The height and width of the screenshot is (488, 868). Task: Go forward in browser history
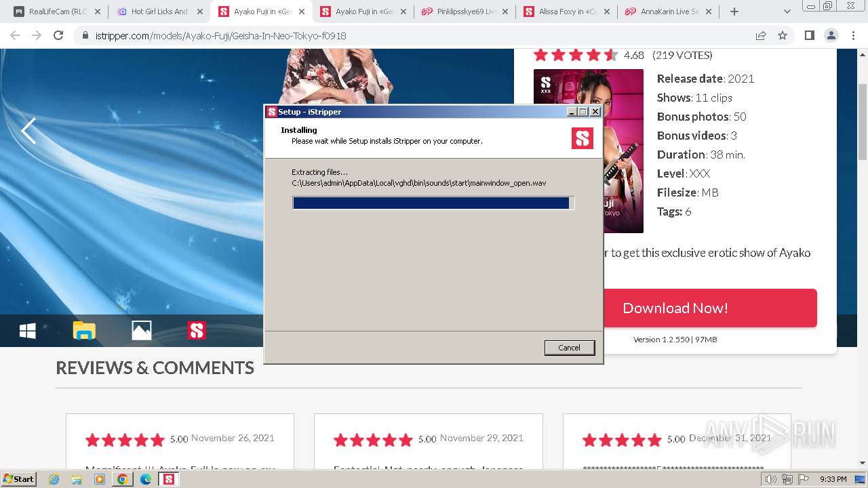(x=37, y=35)
